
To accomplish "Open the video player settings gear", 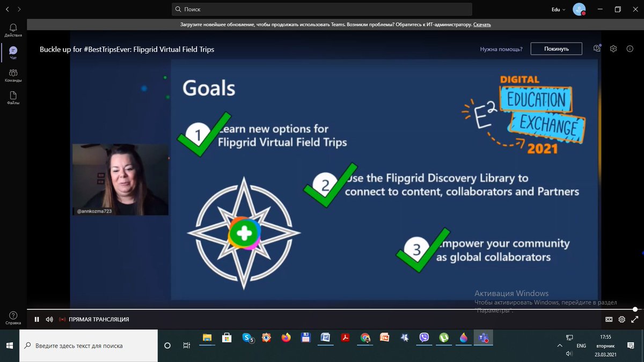I will (x=621, y=319).
